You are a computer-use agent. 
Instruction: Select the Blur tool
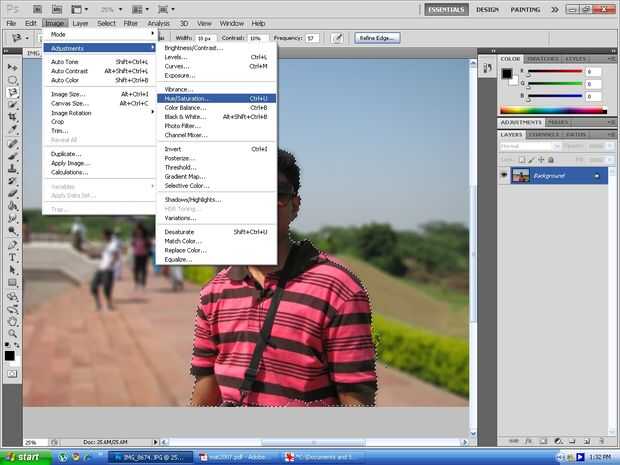point(12,218)
